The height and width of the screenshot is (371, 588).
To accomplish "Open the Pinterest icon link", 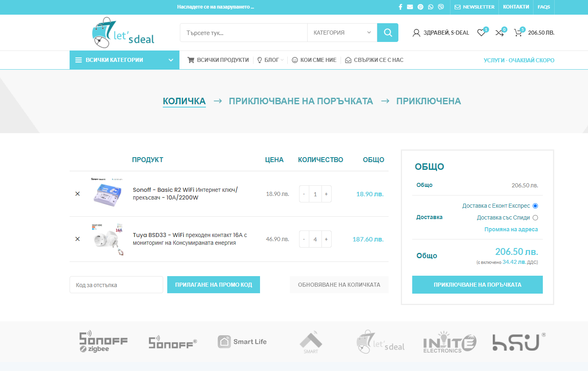I will pos(420,7).
